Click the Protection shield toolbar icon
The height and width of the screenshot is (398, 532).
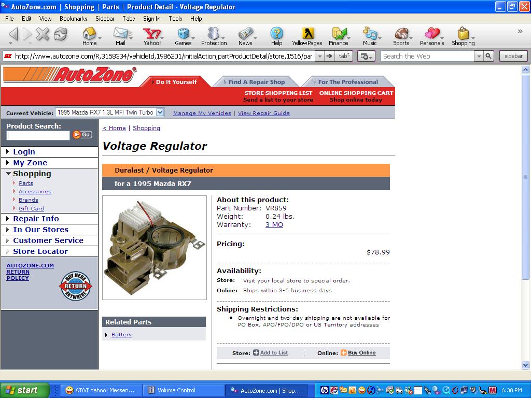[214, 35]
